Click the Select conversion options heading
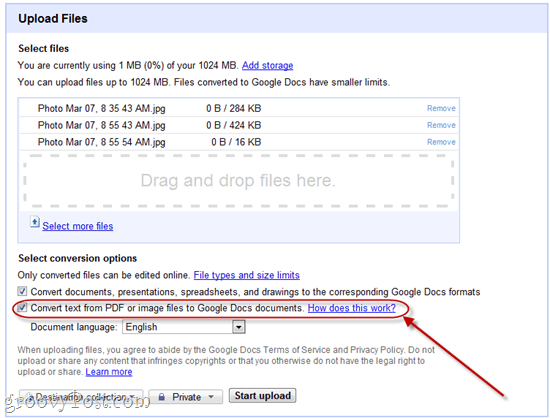 coord(78,258)
